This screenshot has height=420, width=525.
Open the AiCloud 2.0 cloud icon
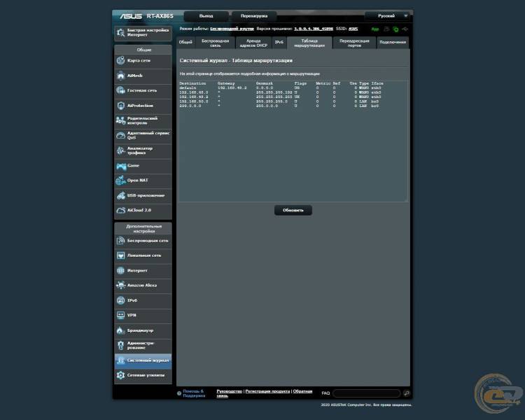[120, 210]
